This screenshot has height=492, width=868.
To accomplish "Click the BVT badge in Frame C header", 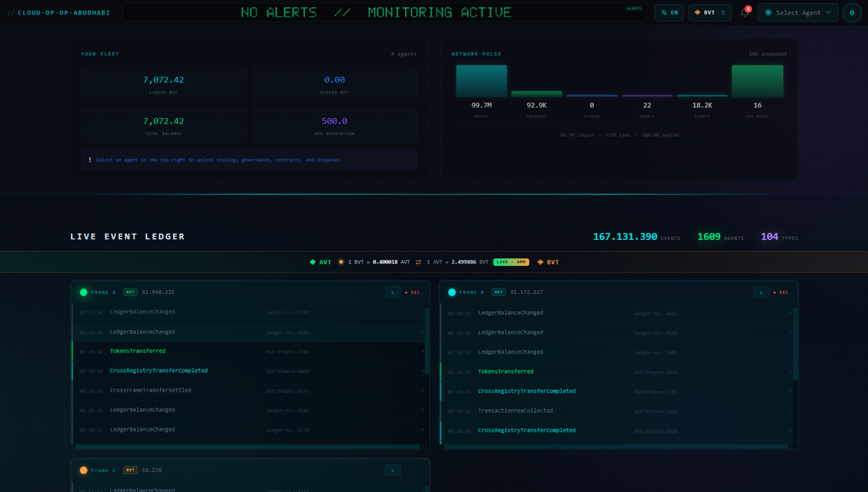I will click(x=130, y=470).
